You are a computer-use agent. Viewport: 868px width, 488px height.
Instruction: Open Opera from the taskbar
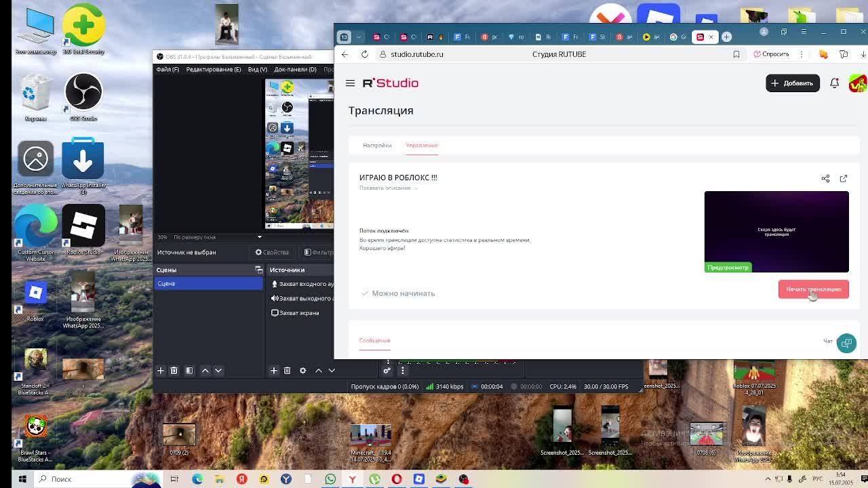(397, 479)
